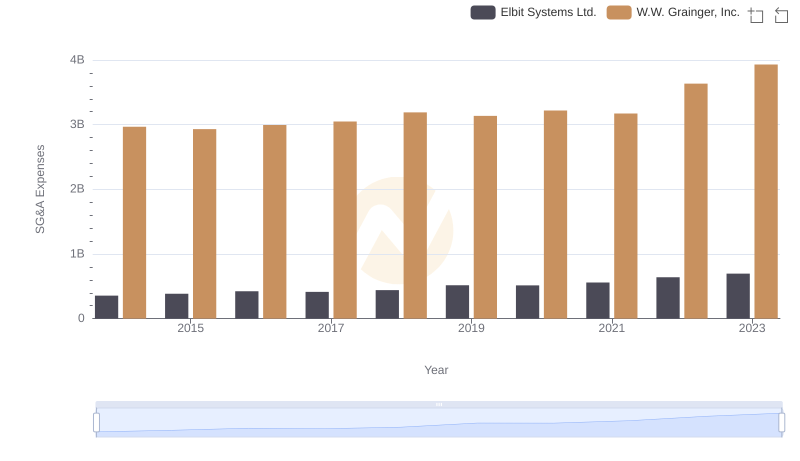
Task: Click the 2B y-axis label
Action: (77, 189)
